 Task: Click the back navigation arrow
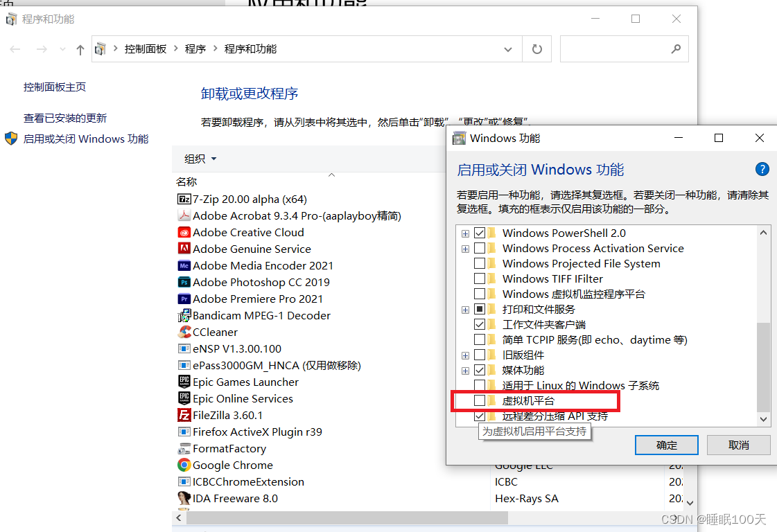click(15, 49)
